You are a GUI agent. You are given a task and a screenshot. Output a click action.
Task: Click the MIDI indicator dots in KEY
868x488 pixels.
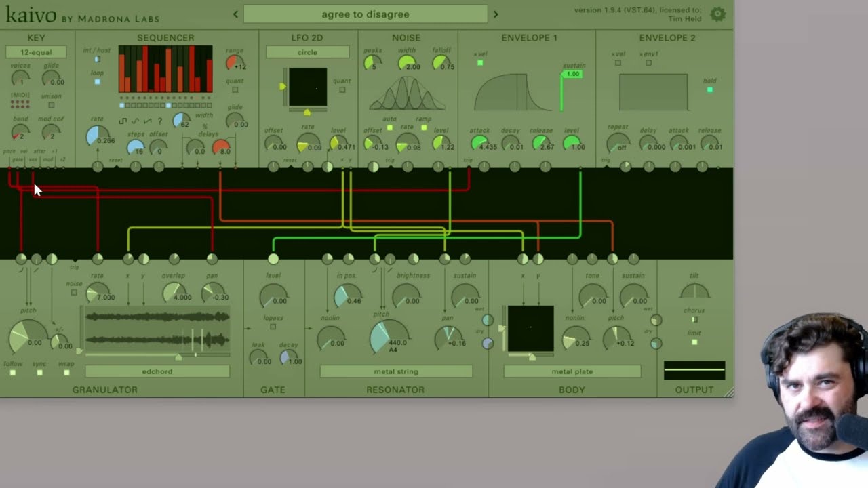coord(20,104)
